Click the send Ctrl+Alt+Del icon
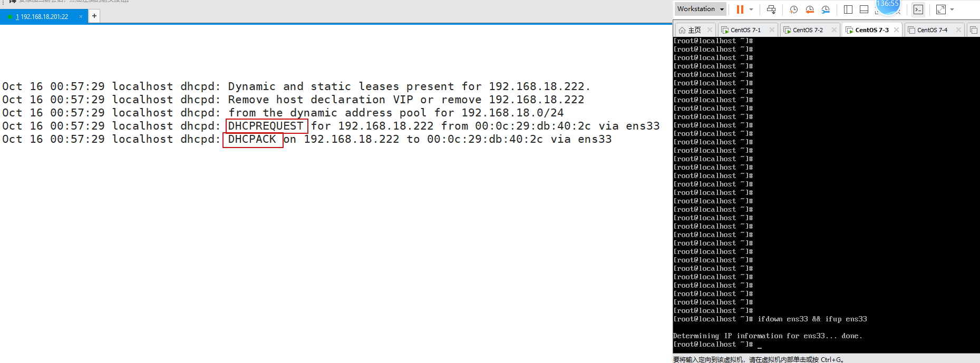Screen dimensions: 980x363 point(771,9)
